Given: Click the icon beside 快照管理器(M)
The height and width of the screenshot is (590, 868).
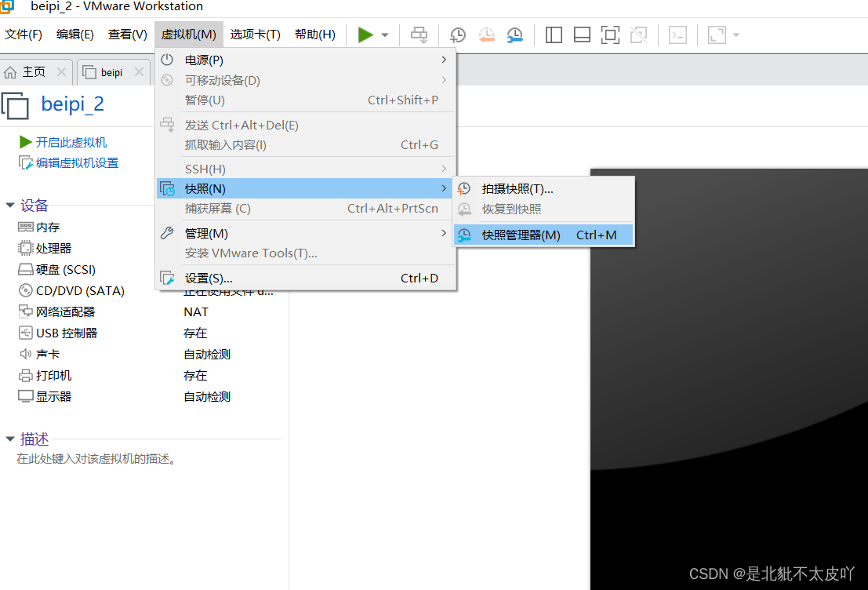Looking at the screenshot, I should coord(464,235).
